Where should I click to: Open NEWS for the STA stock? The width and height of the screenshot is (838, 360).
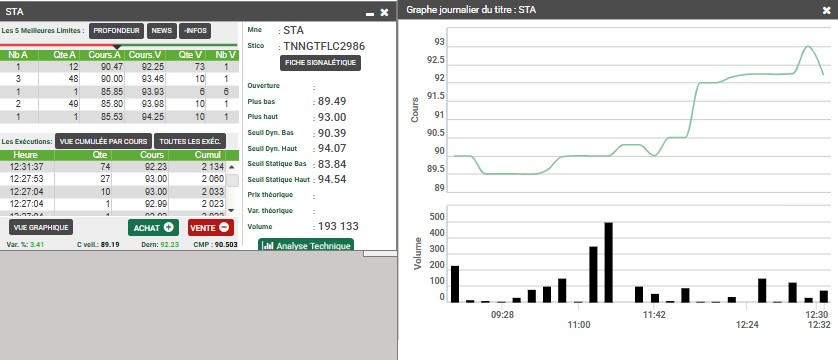162,31
